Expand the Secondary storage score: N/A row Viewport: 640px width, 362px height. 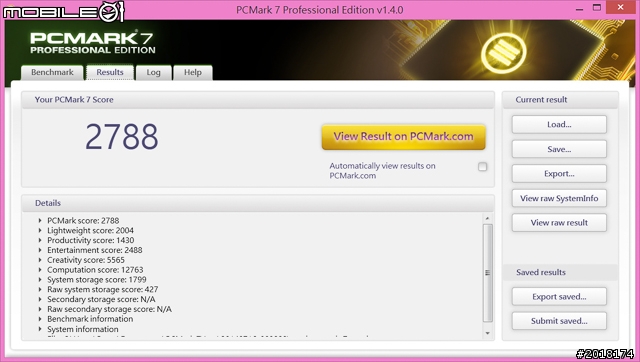(40, 299)
